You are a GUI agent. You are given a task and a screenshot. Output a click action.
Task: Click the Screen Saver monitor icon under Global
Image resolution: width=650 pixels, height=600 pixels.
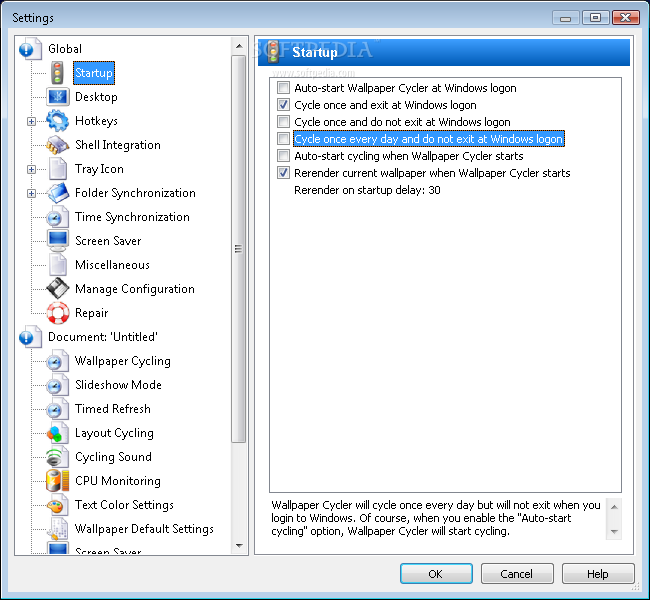(x=58, y=241)
